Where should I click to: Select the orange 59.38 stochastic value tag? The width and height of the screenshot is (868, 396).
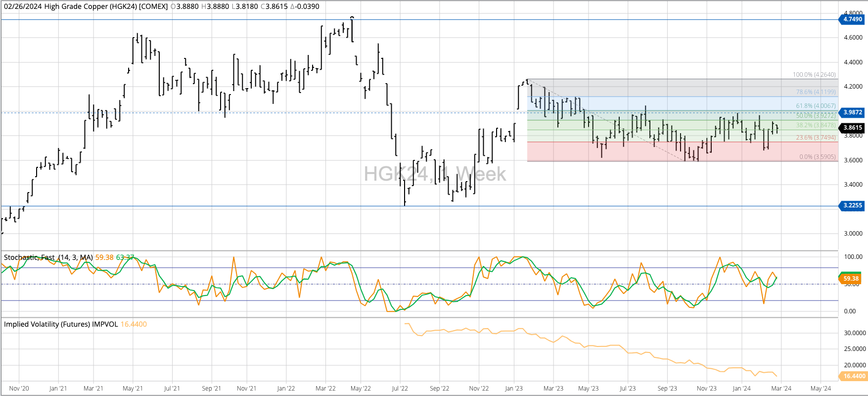pyautogui.click(x=851, y=279)
